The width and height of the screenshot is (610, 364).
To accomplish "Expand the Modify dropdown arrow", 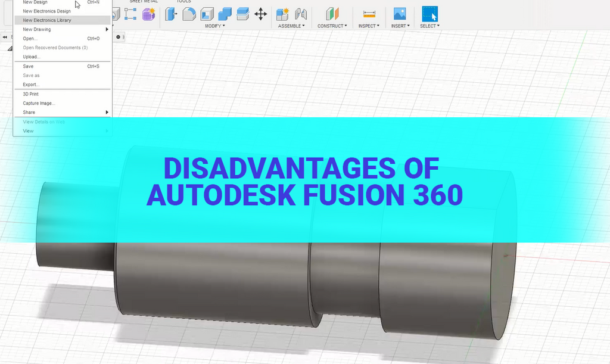I will point(223,26).
